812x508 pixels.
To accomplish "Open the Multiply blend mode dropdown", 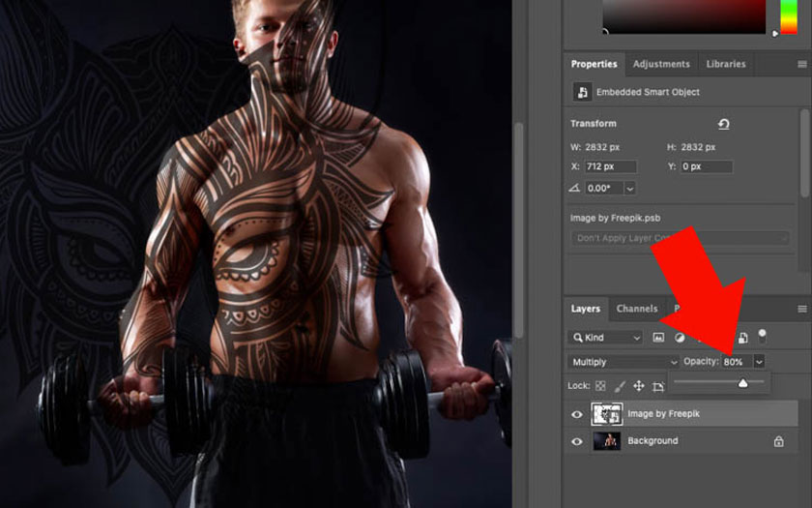I will [x=623, y=362].
